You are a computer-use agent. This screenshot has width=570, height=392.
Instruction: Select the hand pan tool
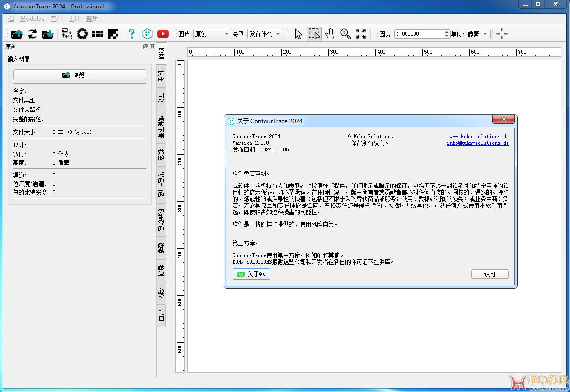click(330, 34)
